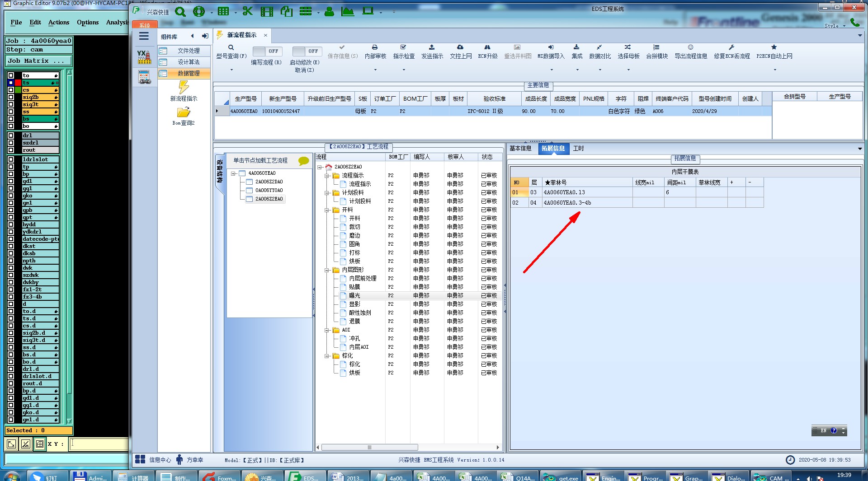Viewport: 868px width, 481px height.
Task: Open dropdown arrow under 内部审核
Action: point(375,70)
